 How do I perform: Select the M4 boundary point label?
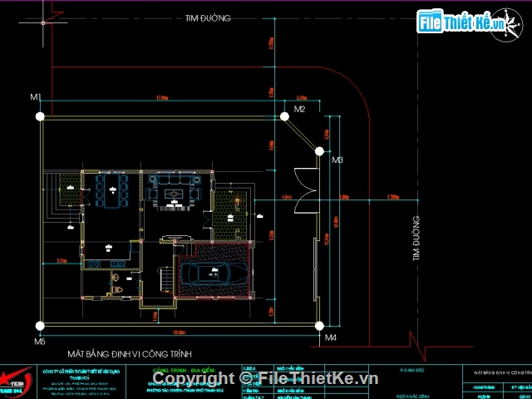[331, 337]
